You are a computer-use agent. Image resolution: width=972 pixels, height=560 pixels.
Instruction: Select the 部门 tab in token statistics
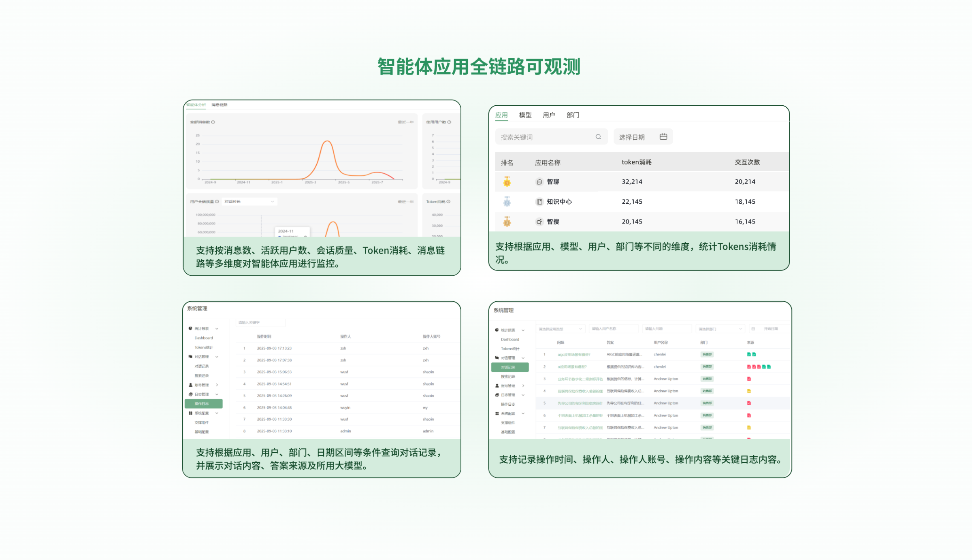point(573,115)
